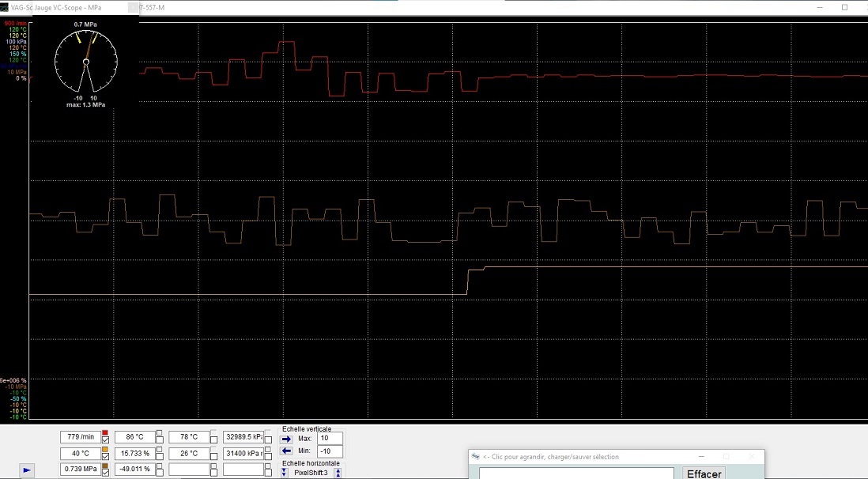The width and height of the screenshot is (868, 479).
Task: Enable the 78 °C trace checkbox
Action: tap(213, 439)
